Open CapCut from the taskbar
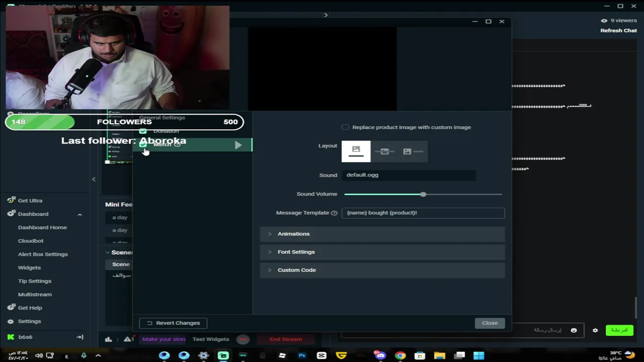644x362 pixels. 321,355
